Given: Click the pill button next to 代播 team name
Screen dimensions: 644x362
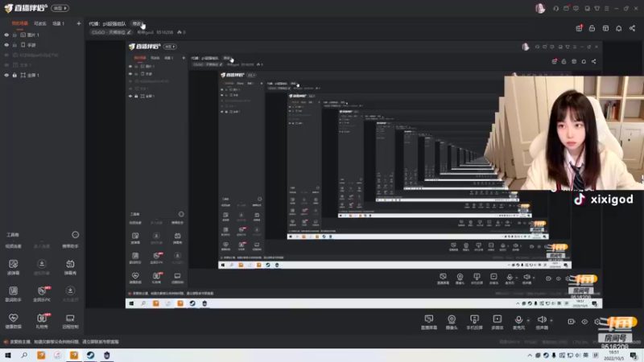Looking at the screenshot, I should (x=137, y=23).
